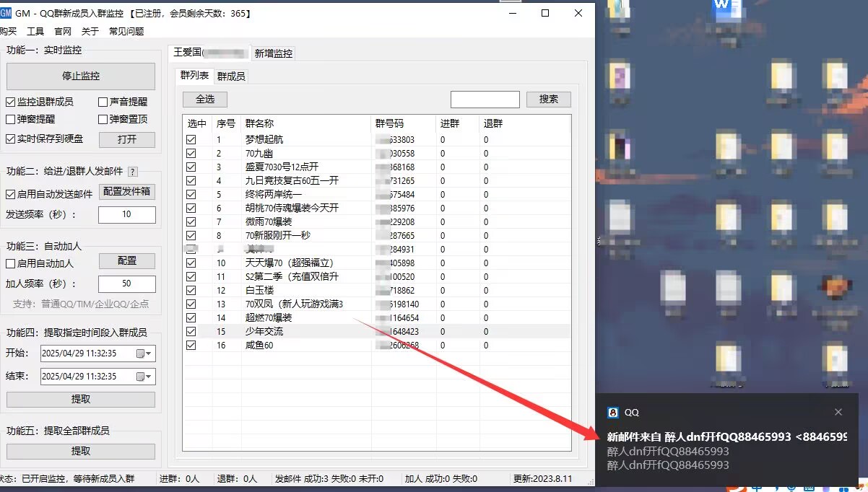Screen dimensions: 868x492
Task: Click the QQ penguin icon in the notification popup
Action: [613, 412]
